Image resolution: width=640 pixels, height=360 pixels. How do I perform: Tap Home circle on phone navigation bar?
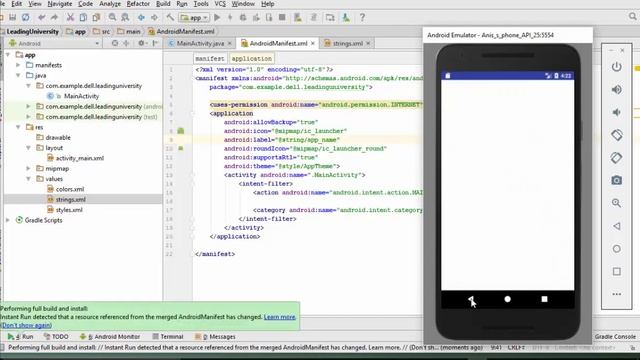[507, 299]
